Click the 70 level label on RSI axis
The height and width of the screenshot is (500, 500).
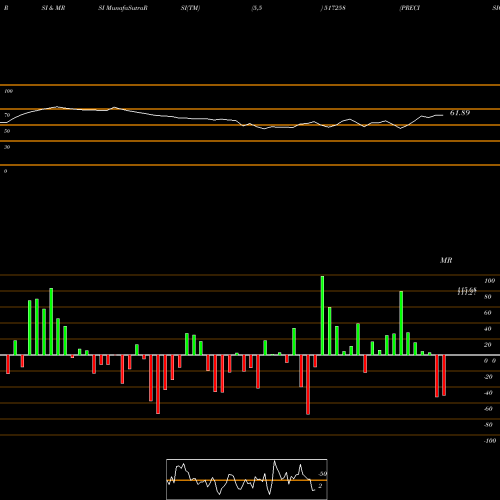click(7, 115)
